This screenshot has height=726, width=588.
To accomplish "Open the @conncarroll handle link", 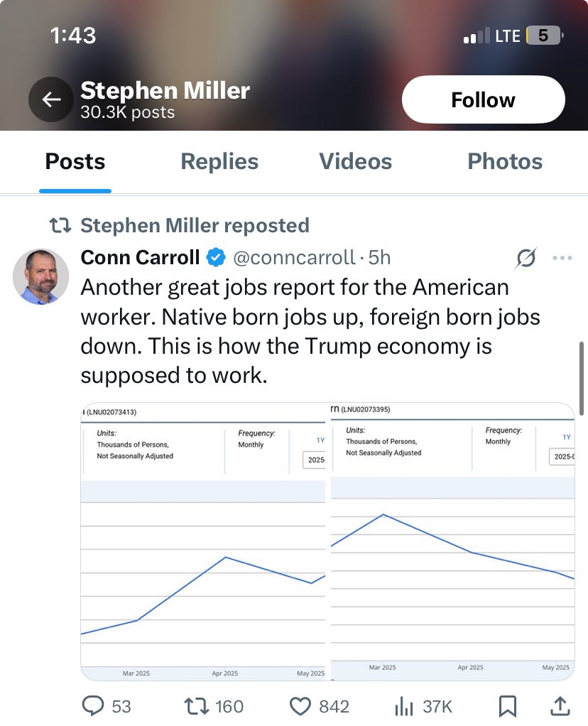I will click(x=294, y=257).
